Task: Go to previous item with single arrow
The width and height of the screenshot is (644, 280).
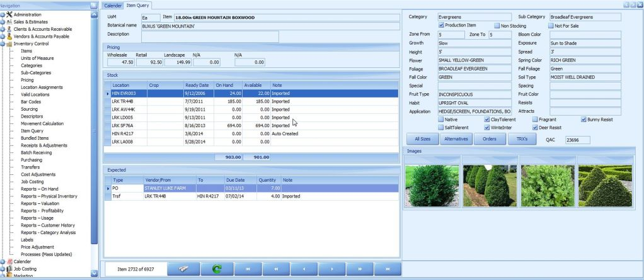Action: (304, 269)
